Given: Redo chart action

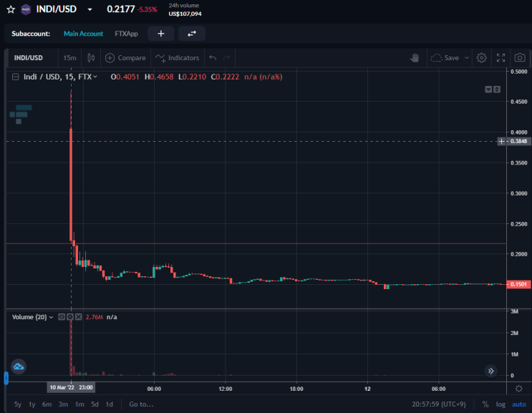Looking at the screenshot, I should pyautogui.click(x=226, y=58).
